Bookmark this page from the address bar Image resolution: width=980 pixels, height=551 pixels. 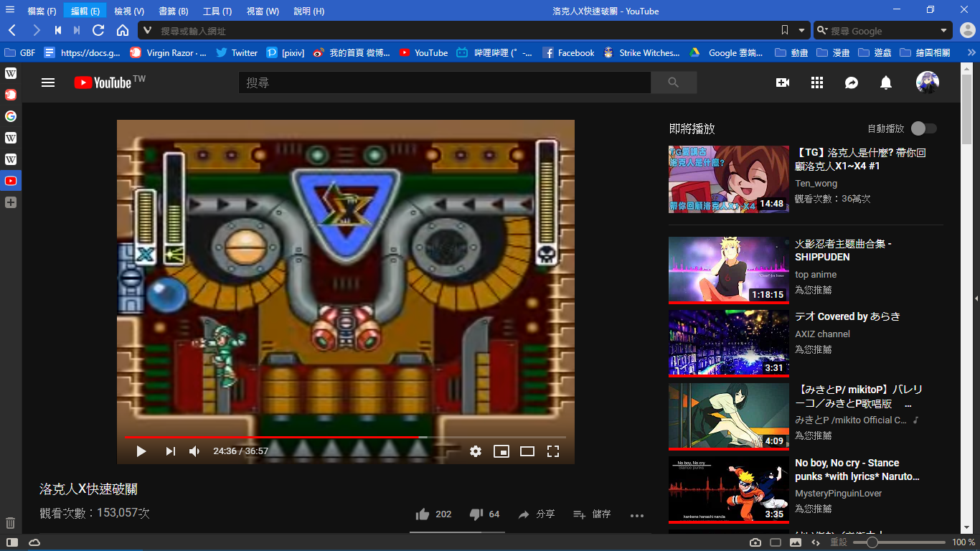[785, 30]
